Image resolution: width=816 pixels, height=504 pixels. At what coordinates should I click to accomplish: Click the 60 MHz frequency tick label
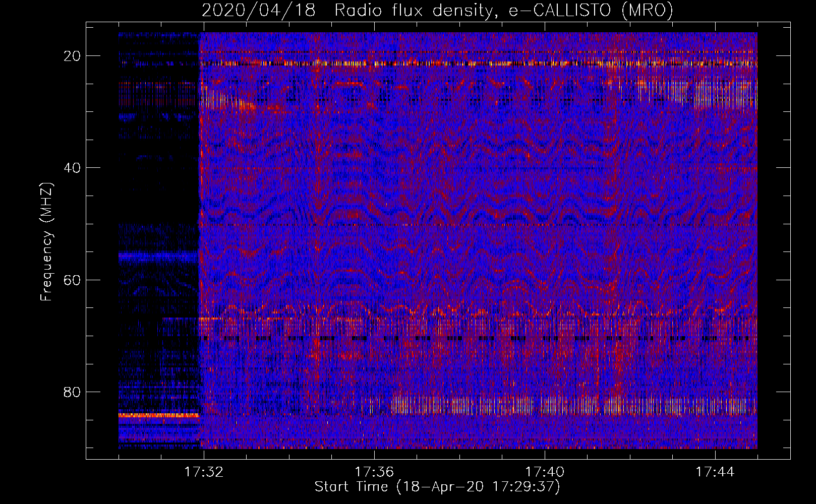point(72,280)
